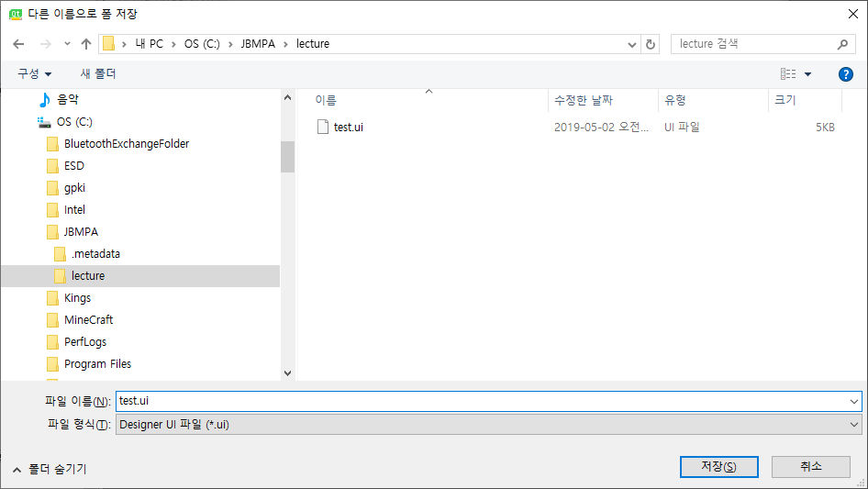Expand the chevron after JBMPA in the path
Screen dimensions: 868x489
285,44
